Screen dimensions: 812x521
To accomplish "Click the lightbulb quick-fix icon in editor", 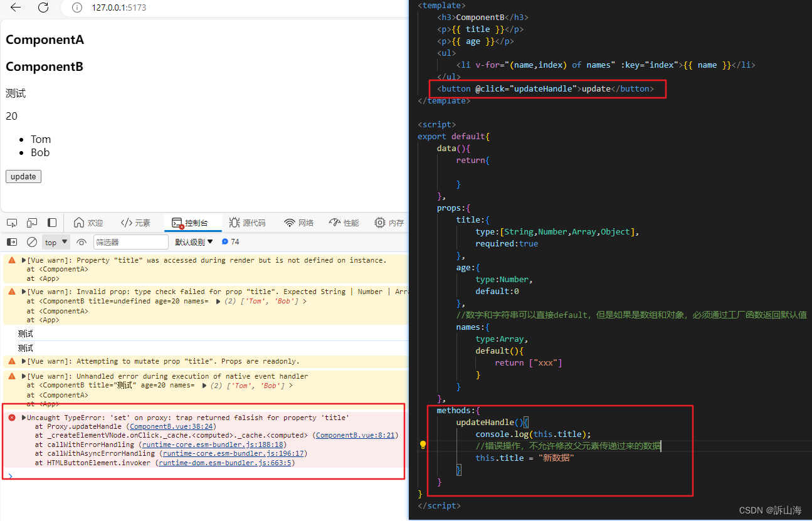I will coord(423,445).
